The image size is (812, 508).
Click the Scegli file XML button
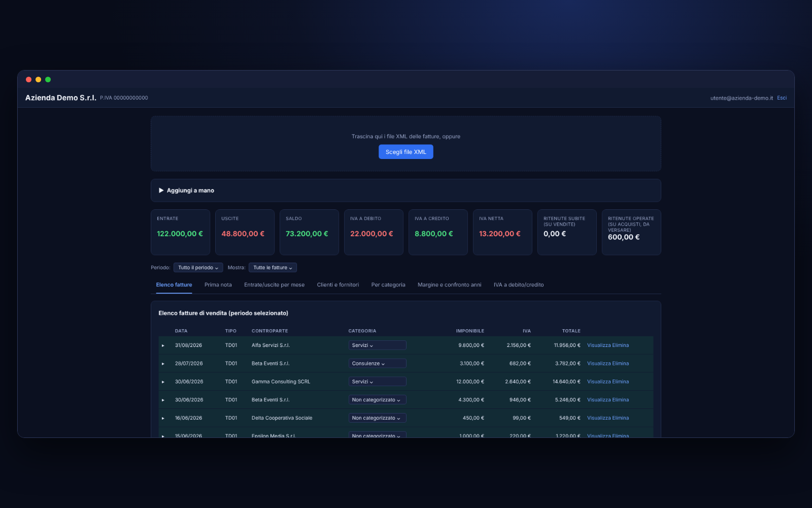[x=405, y=152]
